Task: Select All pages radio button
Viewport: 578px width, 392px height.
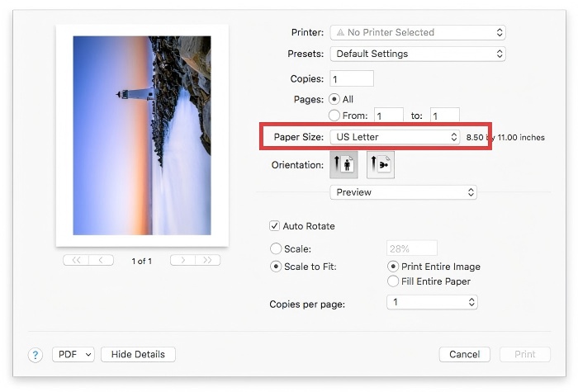Action: [x=334, y=99]
